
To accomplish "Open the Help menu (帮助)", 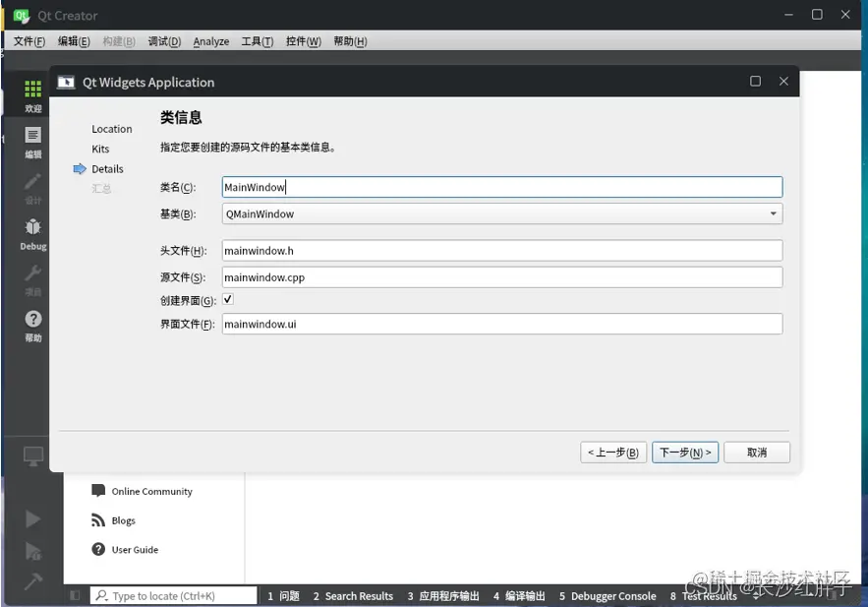I will (x=350, y=41).
